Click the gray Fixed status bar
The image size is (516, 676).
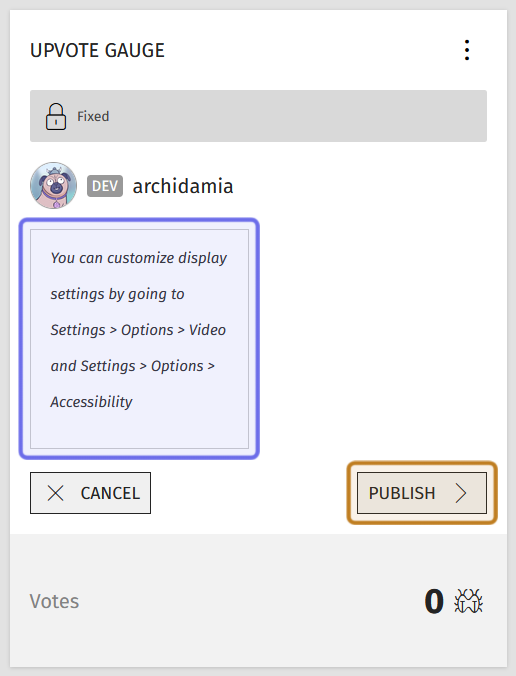[x=259, y=116]
